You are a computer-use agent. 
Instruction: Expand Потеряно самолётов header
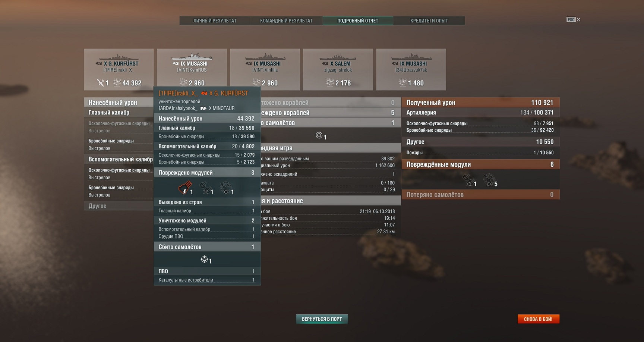[x=480, y=195]
